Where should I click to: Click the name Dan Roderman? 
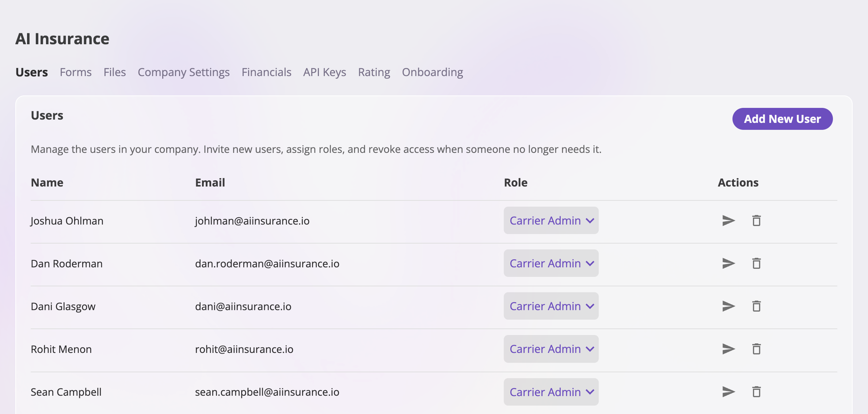66,264
